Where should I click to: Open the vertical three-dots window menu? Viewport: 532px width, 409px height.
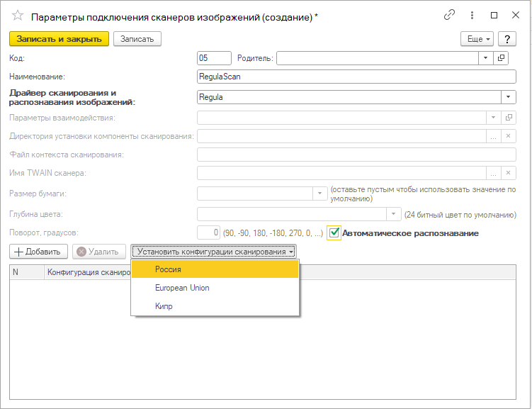470,15
